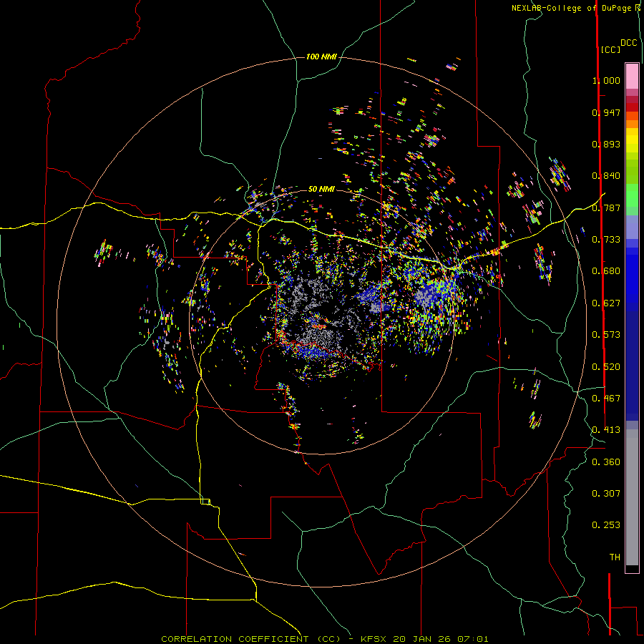644x644 pixels.
Task: Click the 0.733 scale value
Action: (x=606, y=240)
